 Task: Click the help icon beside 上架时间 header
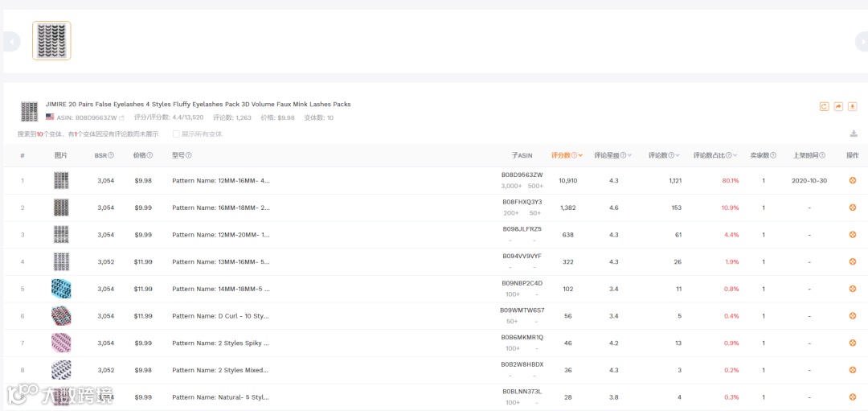823,156
